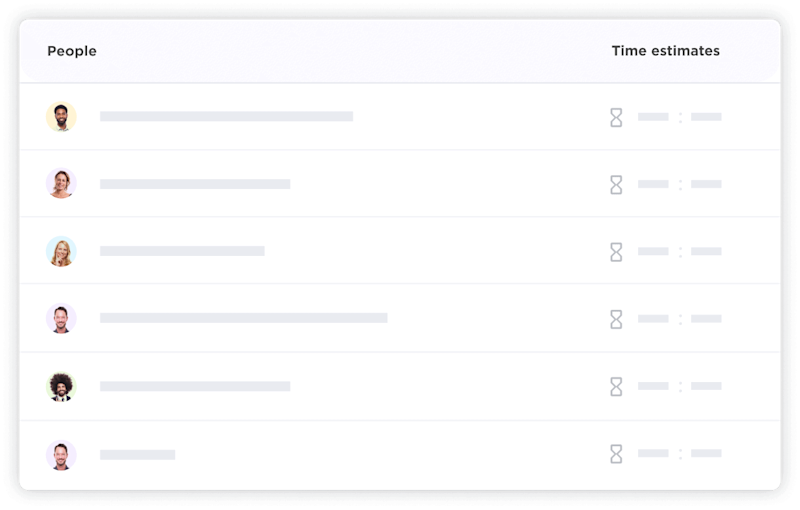800x510 pixels.
Task: Select the blonde woman avatar on blue background
Action: tap(61, 251)
